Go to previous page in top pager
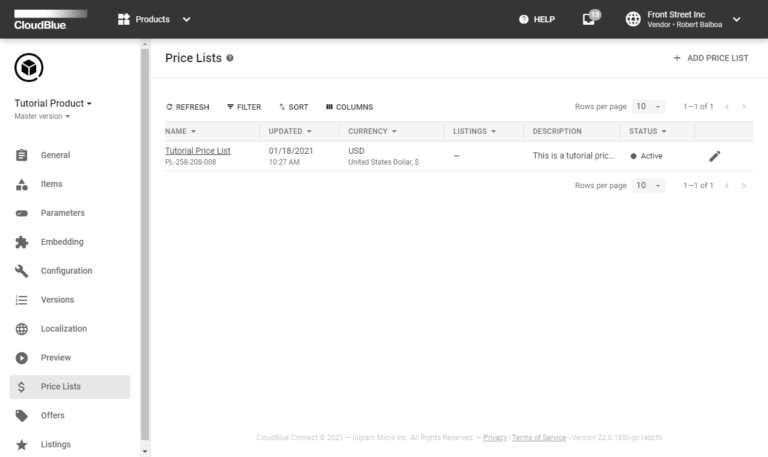 point(727,107)
